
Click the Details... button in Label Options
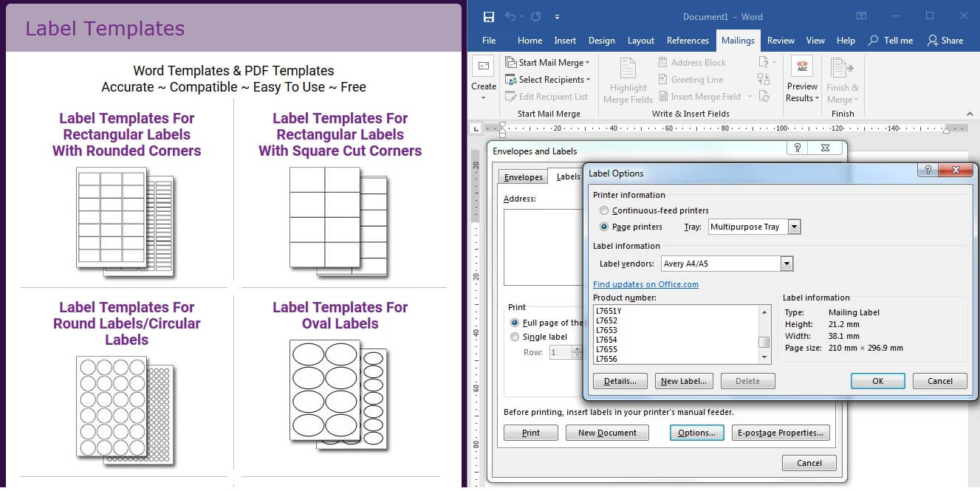pos(620,381)
